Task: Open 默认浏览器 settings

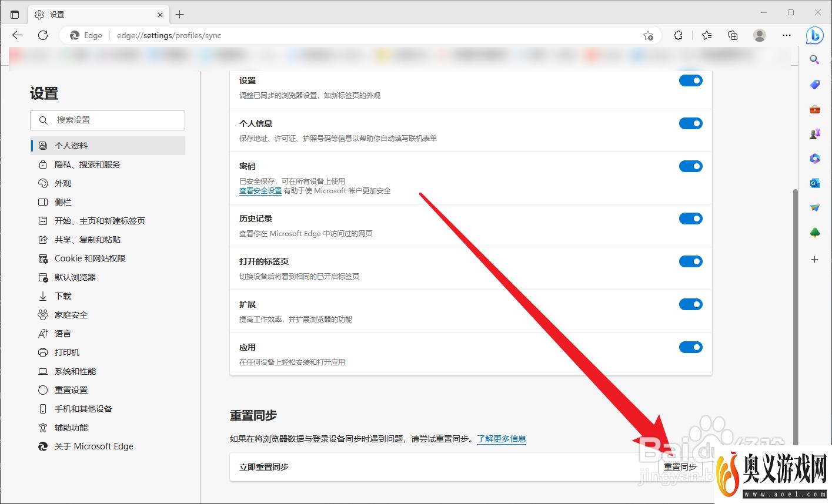Action: [x=108, y=277]
